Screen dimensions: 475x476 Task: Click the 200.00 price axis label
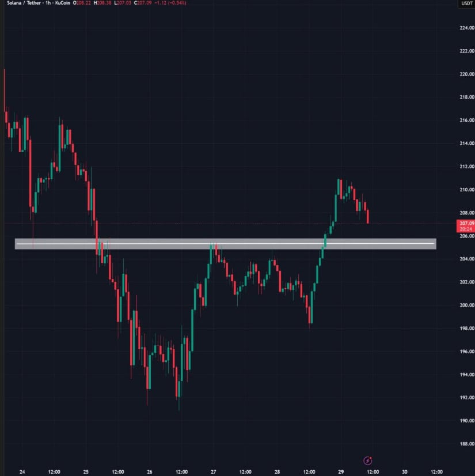(466, 305)
